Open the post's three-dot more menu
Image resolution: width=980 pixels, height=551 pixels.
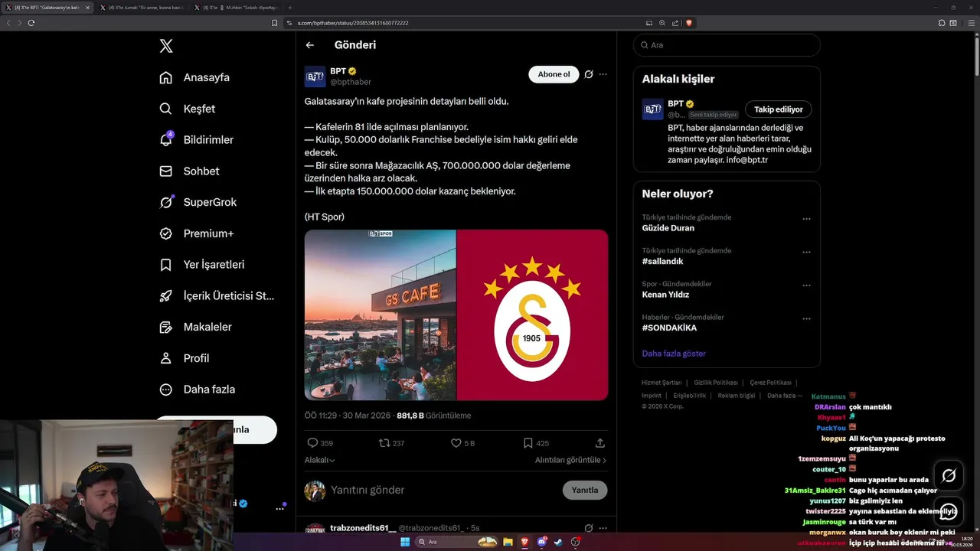pos(603,74)
